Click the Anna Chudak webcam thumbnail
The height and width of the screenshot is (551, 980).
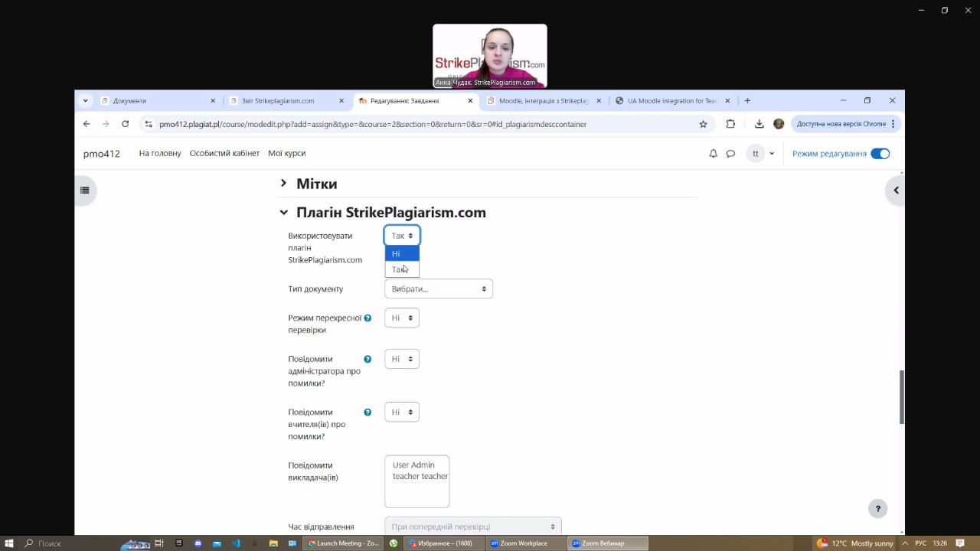(x=490, y=56)
